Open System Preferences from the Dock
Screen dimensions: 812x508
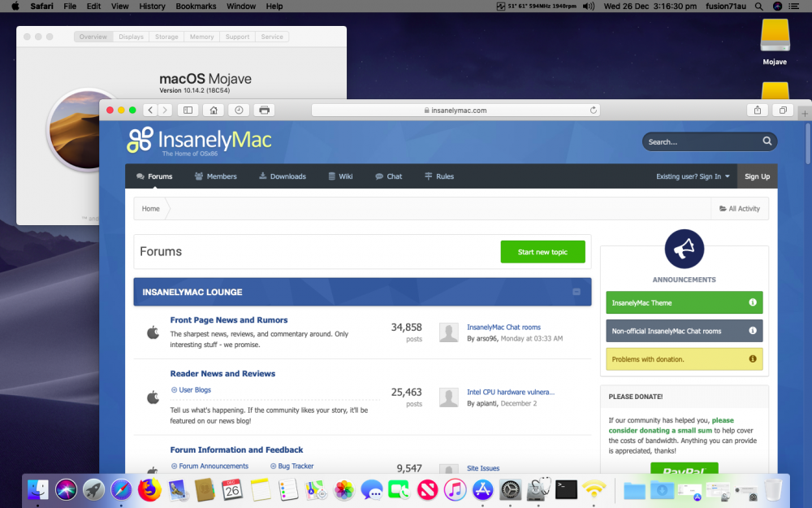pyautogui.click(x=510, y=489)
